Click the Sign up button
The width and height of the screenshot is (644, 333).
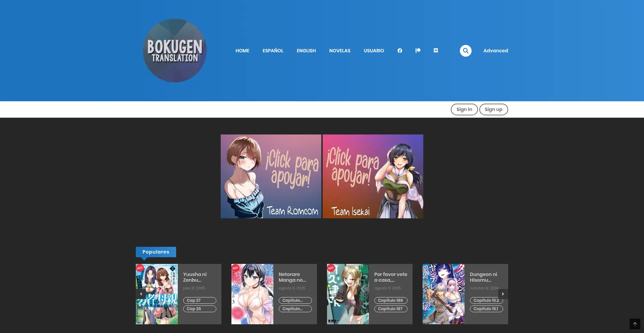click(x=494, y=109)
